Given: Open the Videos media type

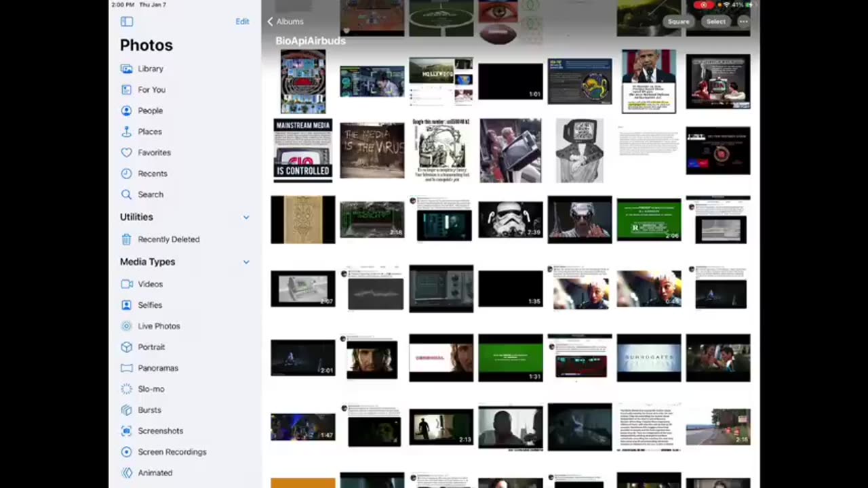Looking at the screenshot, I should pos(150,284).
